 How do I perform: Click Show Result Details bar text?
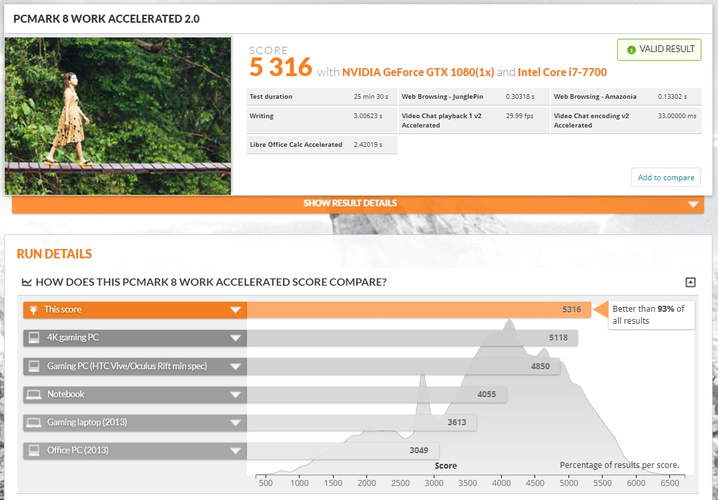tap(350, 203)
